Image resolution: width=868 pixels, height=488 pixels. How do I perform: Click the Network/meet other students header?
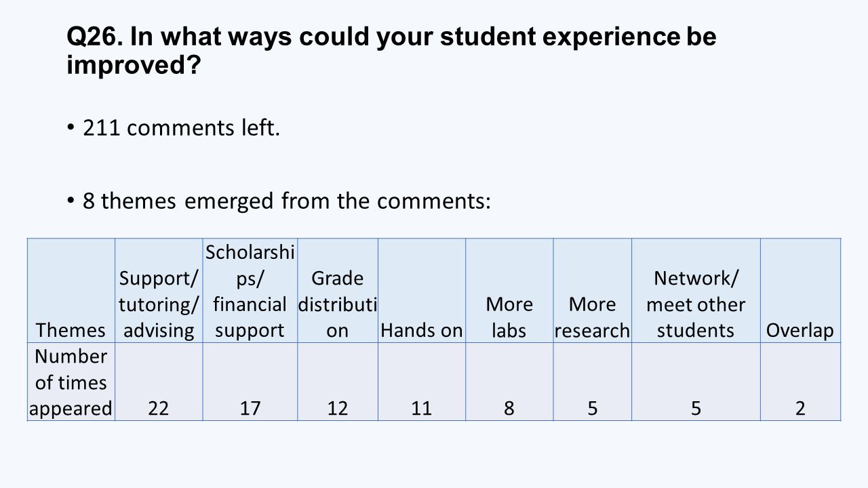(x=696, y=291)
